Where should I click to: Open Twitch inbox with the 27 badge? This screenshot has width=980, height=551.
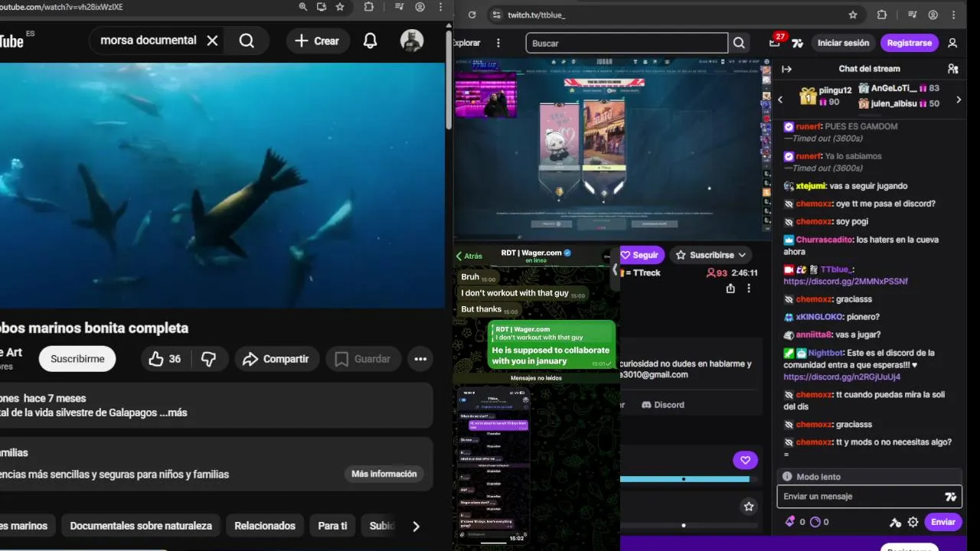pyautogui.click(x=776, y=41)
